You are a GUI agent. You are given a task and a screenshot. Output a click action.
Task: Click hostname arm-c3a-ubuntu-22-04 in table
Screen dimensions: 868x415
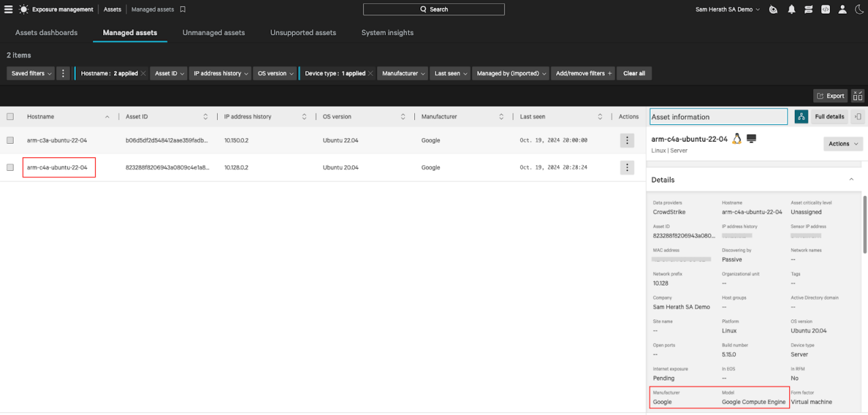57,140
